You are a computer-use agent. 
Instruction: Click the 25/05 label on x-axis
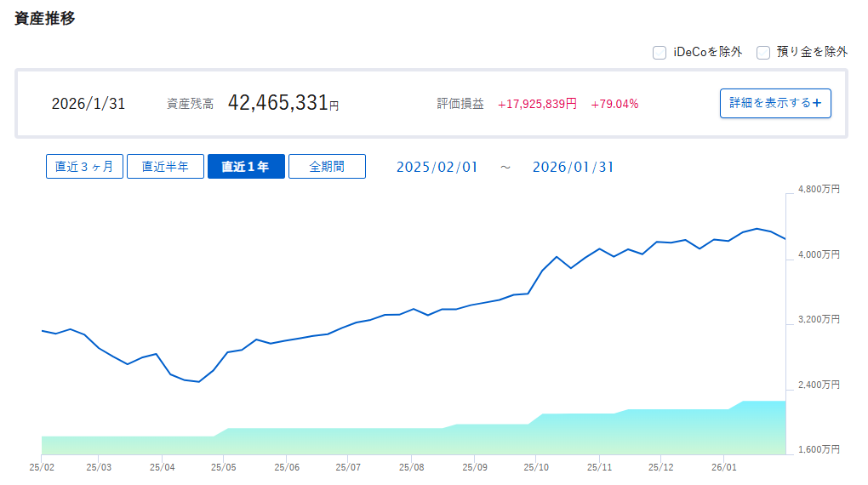223,467
